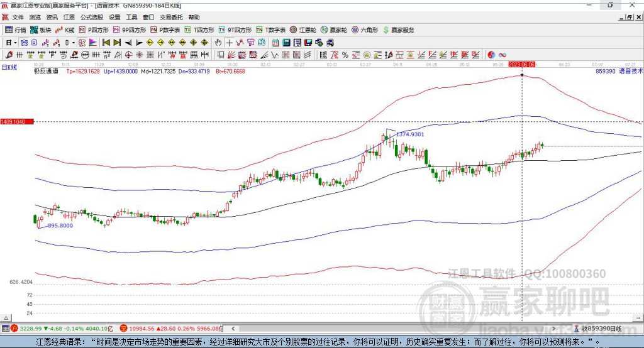This screenshot has height=348, width=644.
Task: Open 赢家服务 with the dollar icon
Action: pyautogui.click(x=398, y=30)
